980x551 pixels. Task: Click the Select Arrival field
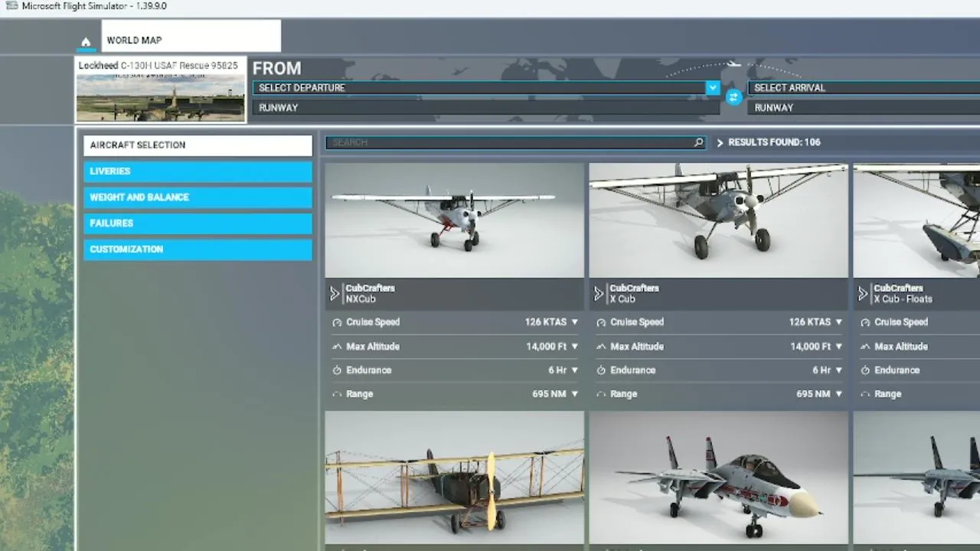click(x=864, y=88)
